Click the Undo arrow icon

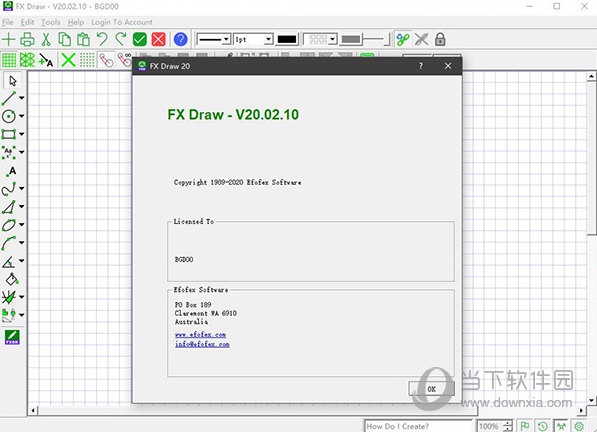[x=102, y=39]
